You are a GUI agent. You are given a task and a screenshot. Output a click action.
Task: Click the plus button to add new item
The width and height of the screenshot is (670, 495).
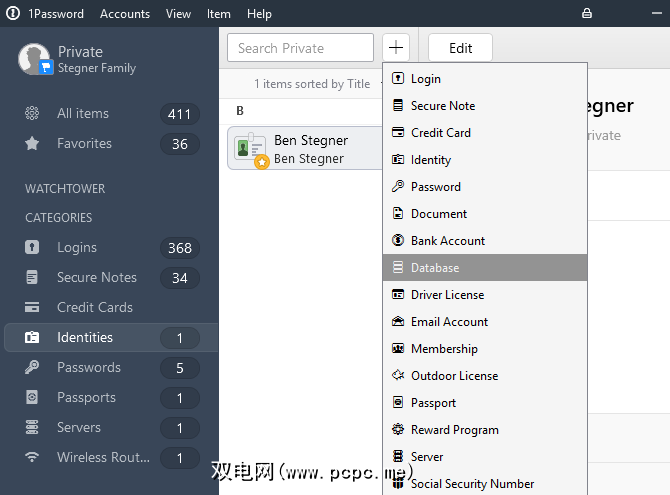[x=396, y=47]
